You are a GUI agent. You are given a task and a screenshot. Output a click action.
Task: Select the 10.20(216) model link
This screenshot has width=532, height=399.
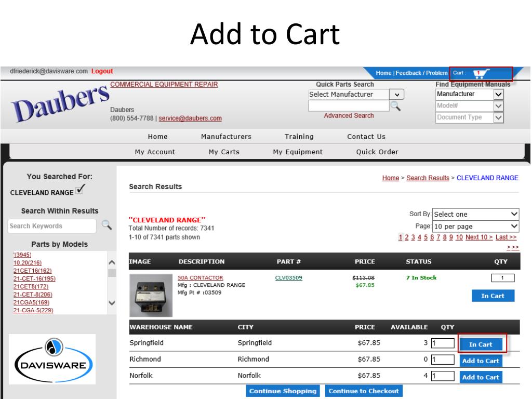pos(28,262)
